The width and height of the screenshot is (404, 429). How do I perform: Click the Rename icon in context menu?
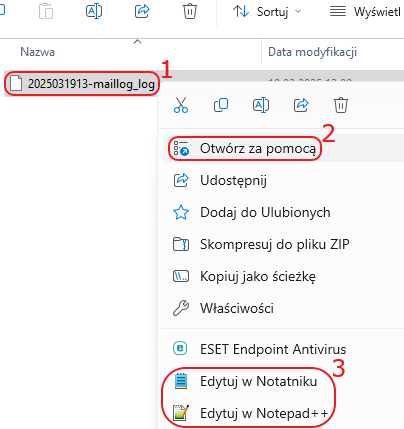(261, 105)
